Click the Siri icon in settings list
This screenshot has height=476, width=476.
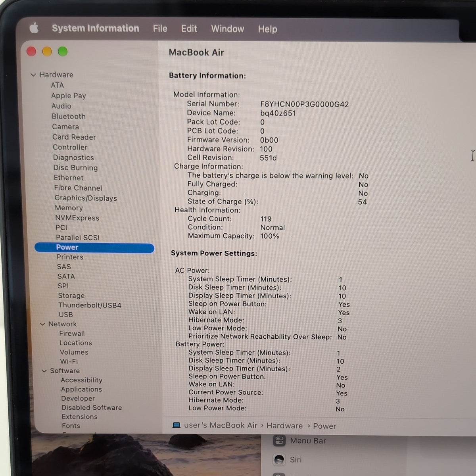click(x=279, y=459)
